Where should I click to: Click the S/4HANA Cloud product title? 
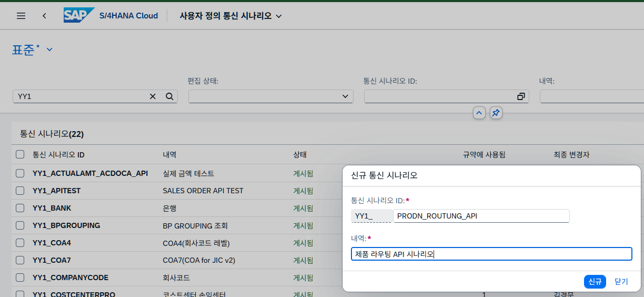click(x=128, y=16)
